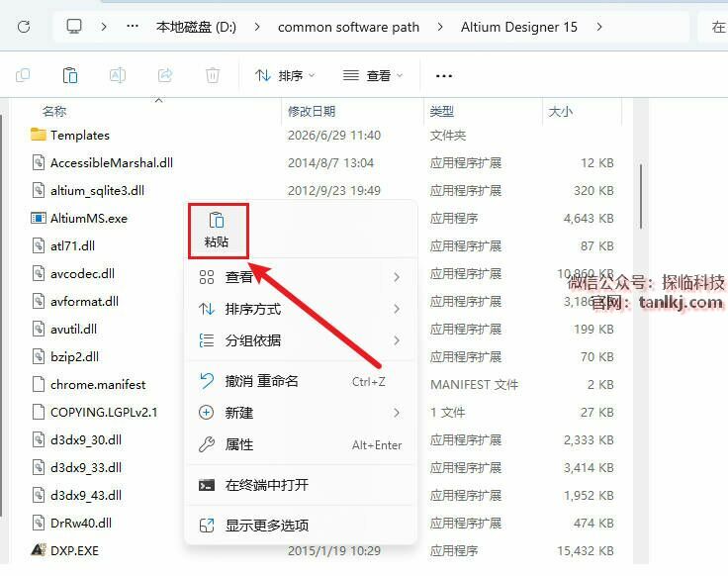Choose 属性 in context menu
728x576 pixels.
[x=300, y=444]
